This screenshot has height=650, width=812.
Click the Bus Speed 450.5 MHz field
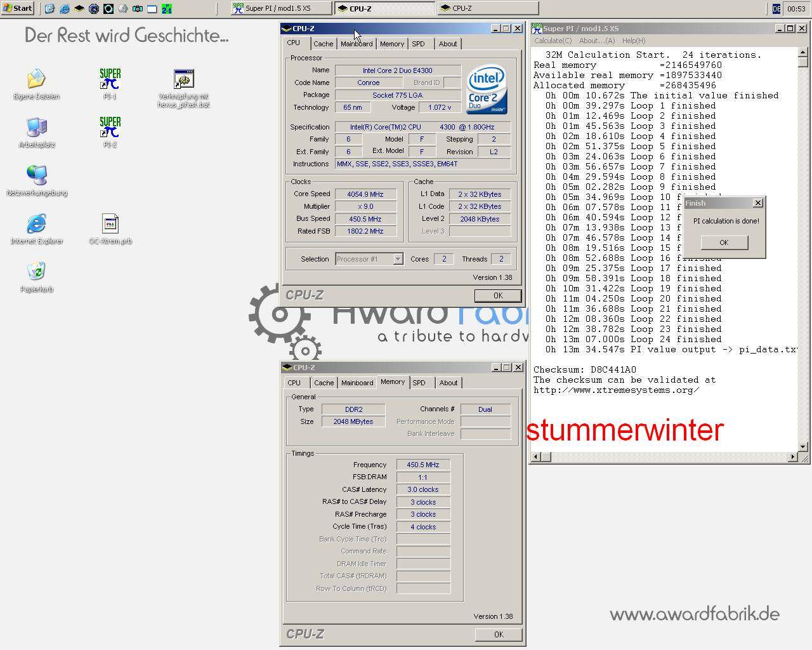(365, 219)
